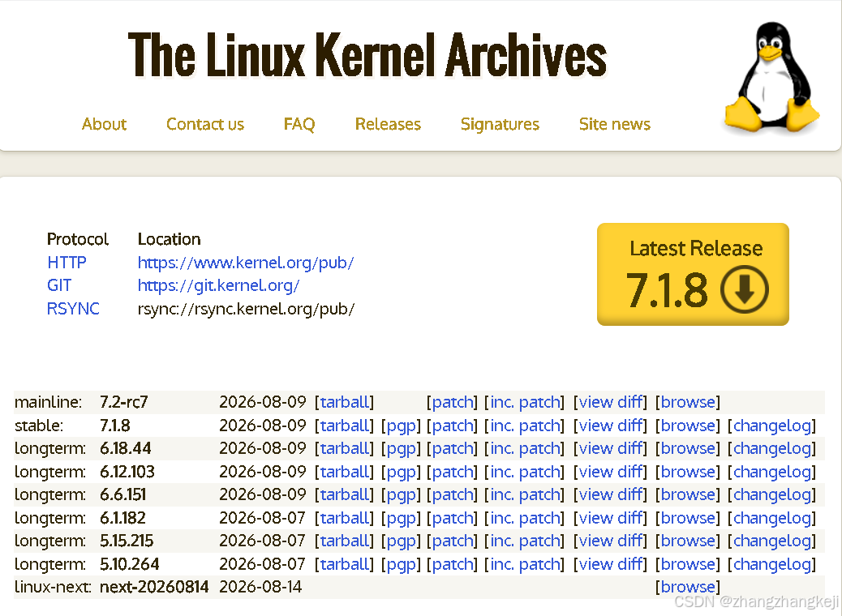
Task: Click the download arrow icon in Latest Release
Action: (745, 289)
